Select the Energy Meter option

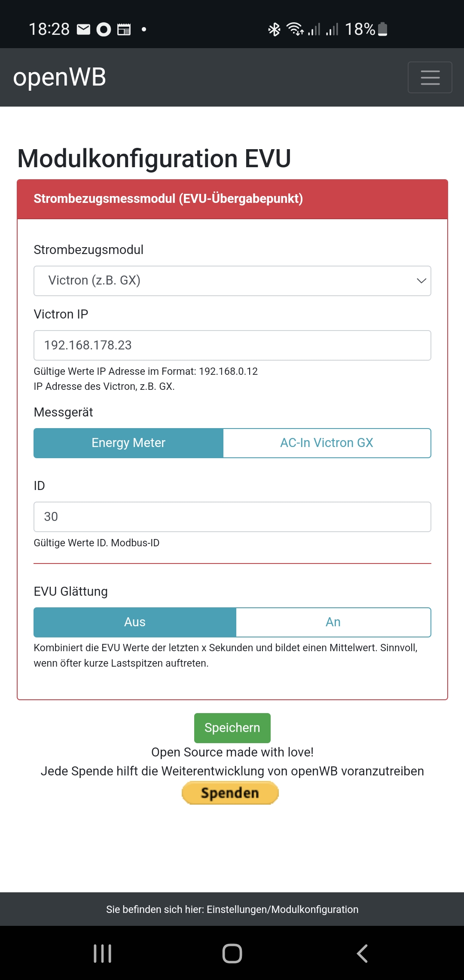(128, 443)
